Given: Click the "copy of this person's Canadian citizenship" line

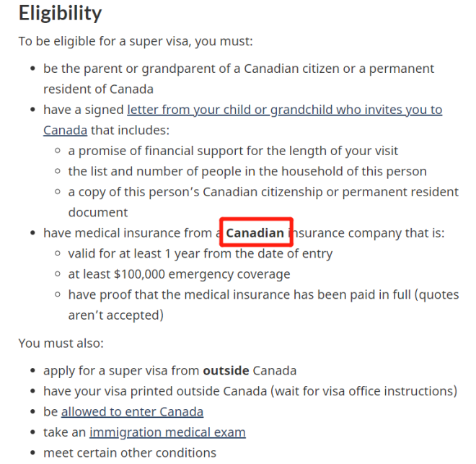Looking at the screenshot, I should click(x=263, y=192).
